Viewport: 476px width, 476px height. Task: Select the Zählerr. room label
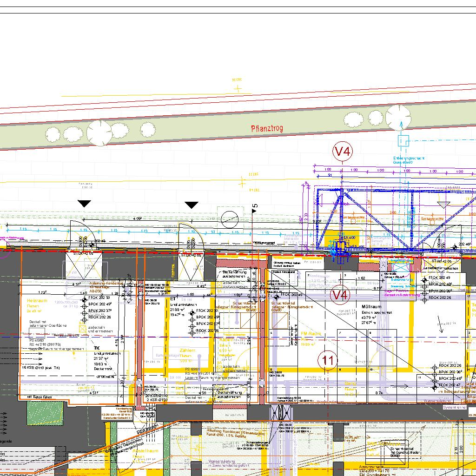tap(188, 350)
